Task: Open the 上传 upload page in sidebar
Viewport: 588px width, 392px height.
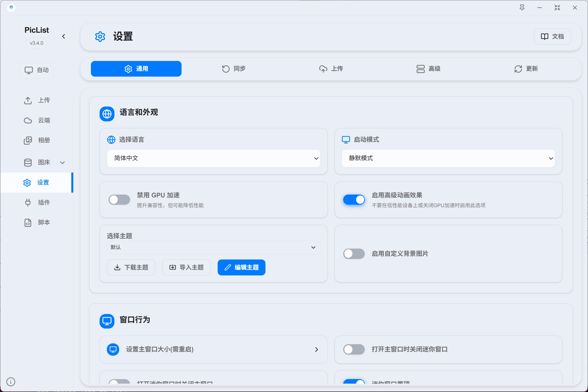Action: point(37,100)
